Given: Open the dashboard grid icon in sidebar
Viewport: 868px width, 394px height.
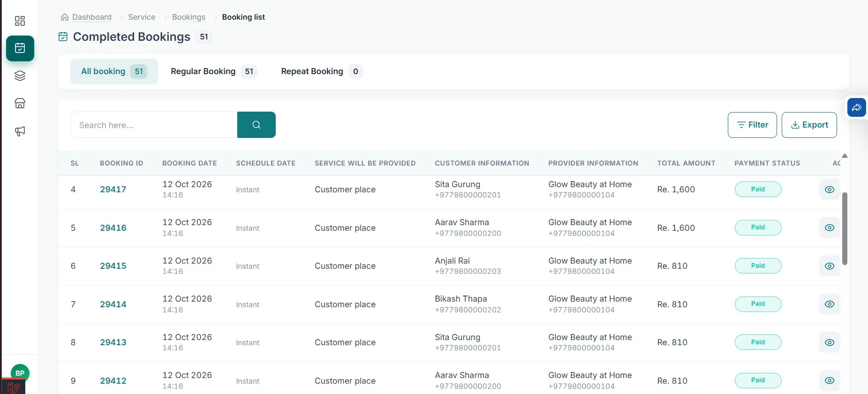Looking at the screenshot, I should click(20, 21).
